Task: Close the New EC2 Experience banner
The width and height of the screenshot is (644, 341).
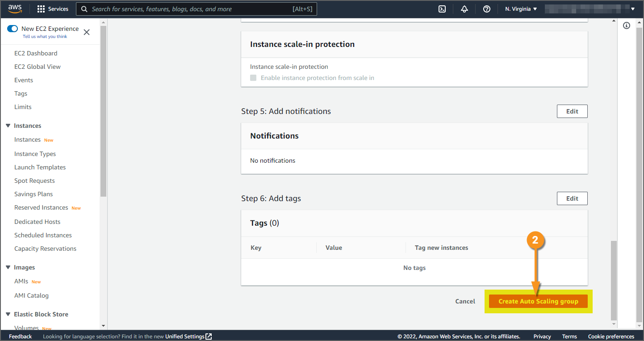Action: pyautogui.click(x=87, y=32)
